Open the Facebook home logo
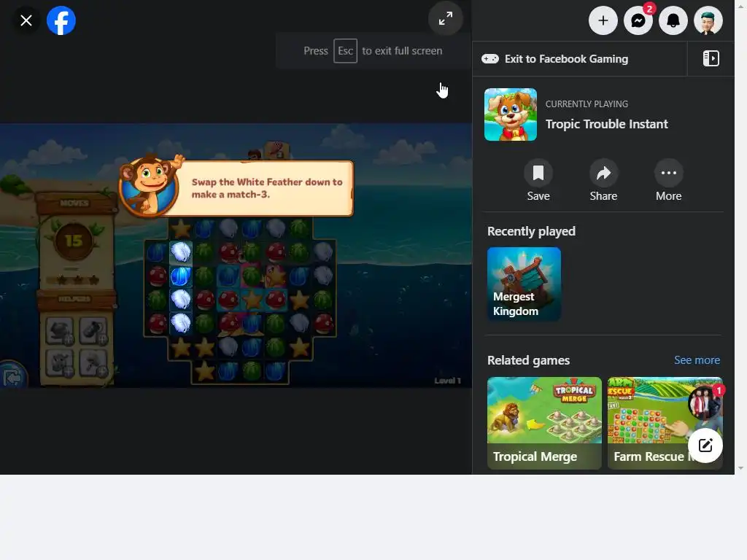747x560 pixels. (61, 20)
